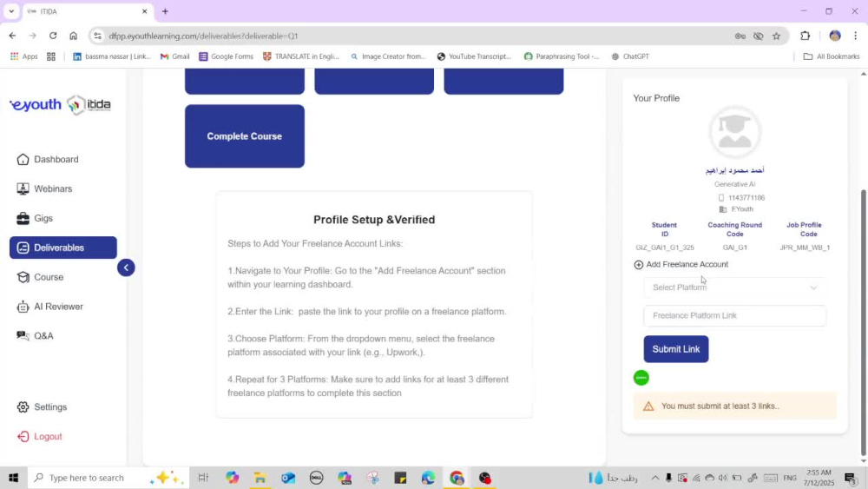This screenshot has height=489, width=868.
Task: Open the tab search dropdown arrow
Action: click(x=11, y=11)
